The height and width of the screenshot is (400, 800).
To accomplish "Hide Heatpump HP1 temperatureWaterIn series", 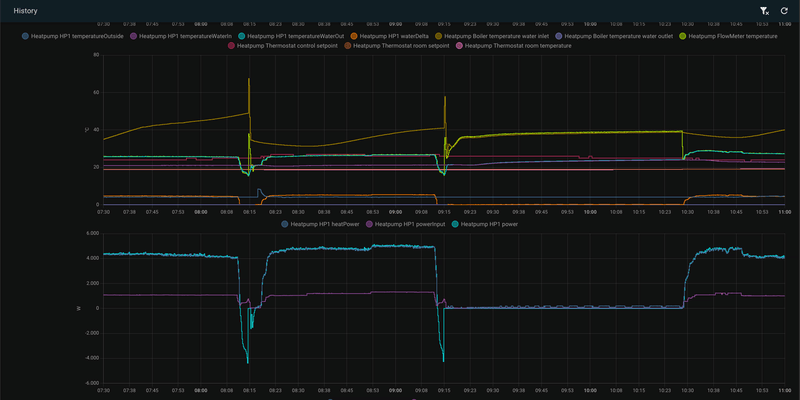I will 185,36.
